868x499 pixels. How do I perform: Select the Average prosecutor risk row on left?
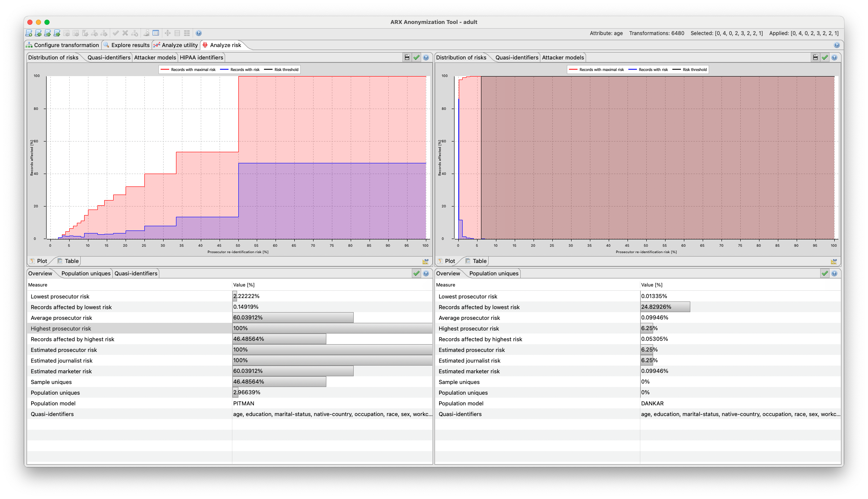pos(61,318)
